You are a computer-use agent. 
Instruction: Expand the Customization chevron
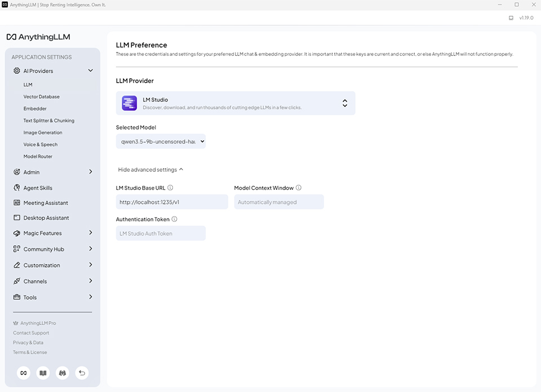tap(90, 265)
